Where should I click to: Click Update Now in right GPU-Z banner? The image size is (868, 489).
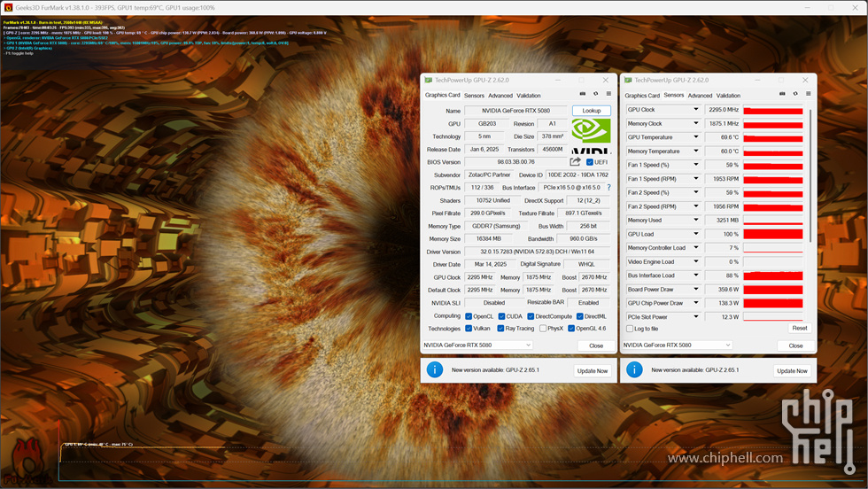(792, 370)
